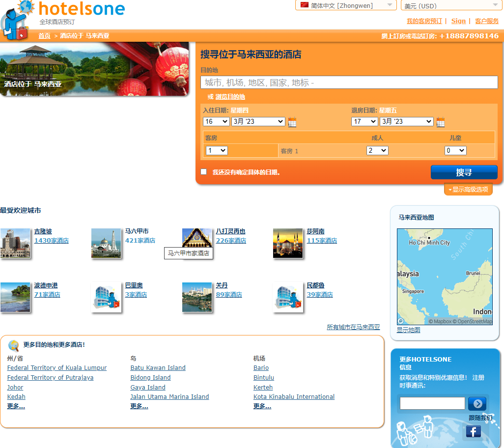Open 巴里奥 hotel placeholder thumbnail
504x448 pixels.
pyautogui.click(x=106, y=297)
